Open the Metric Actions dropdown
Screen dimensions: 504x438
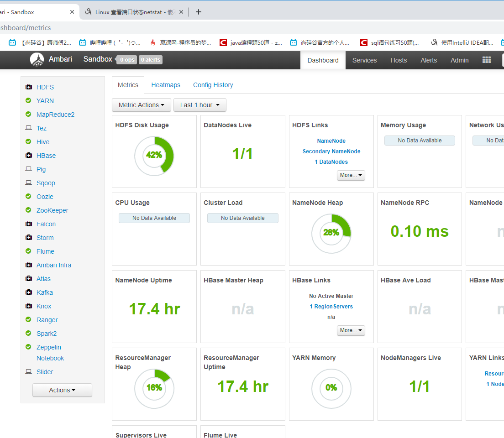(x=142, y=105)
